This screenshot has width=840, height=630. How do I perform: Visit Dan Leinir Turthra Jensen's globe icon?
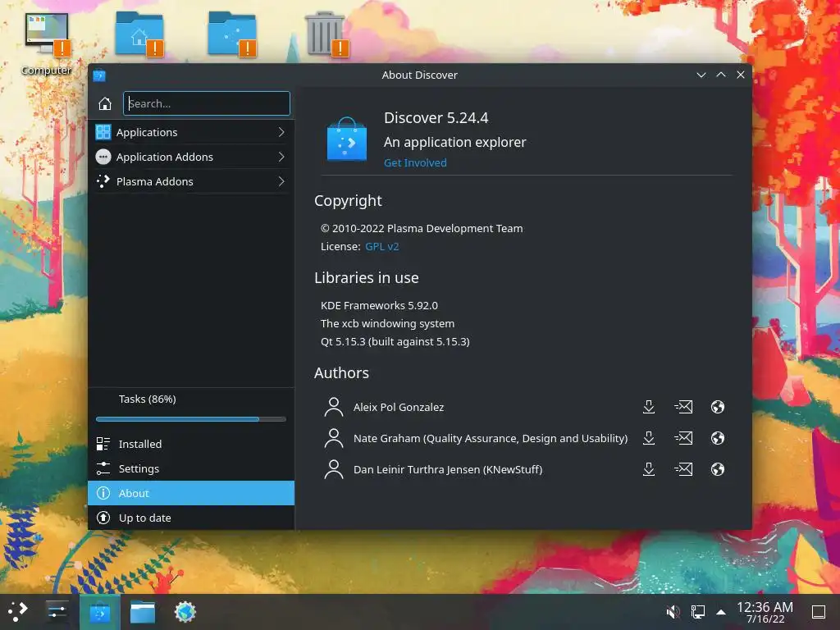tap(718, 469)
